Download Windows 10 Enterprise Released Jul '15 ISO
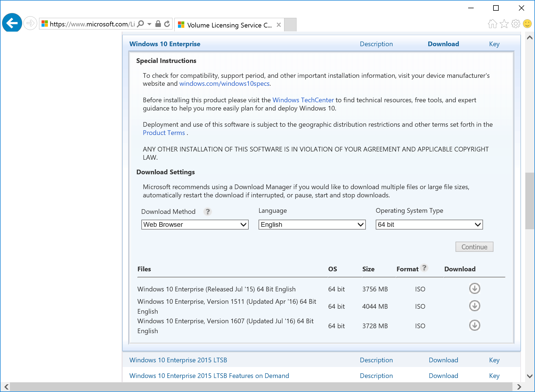This screenshot has height=392, width=535. click(475, 288)
